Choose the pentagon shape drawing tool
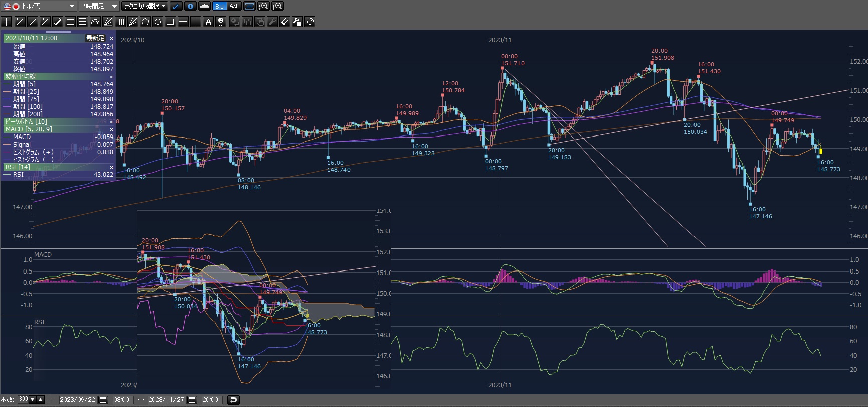 point(145,22)
